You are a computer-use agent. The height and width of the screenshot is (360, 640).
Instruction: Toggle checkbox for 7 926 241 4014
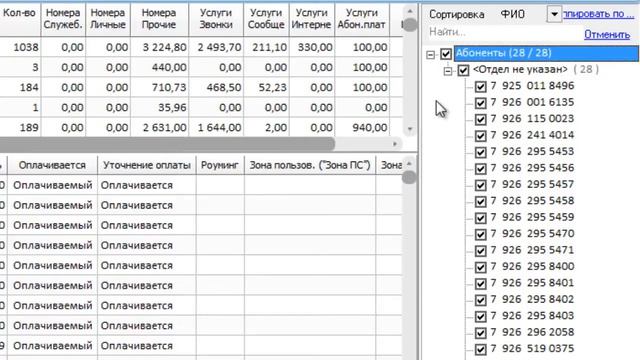480,136
